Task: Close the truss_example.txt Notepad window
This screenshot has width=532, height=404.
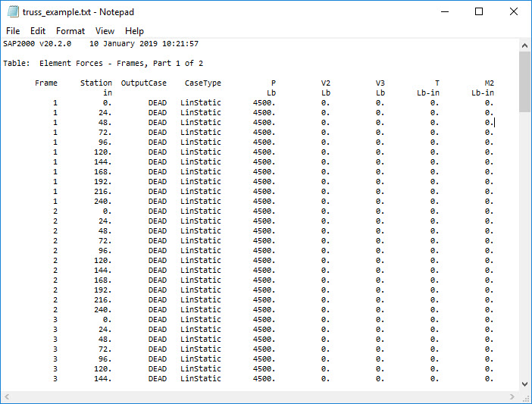Action: tap(514, 12)
